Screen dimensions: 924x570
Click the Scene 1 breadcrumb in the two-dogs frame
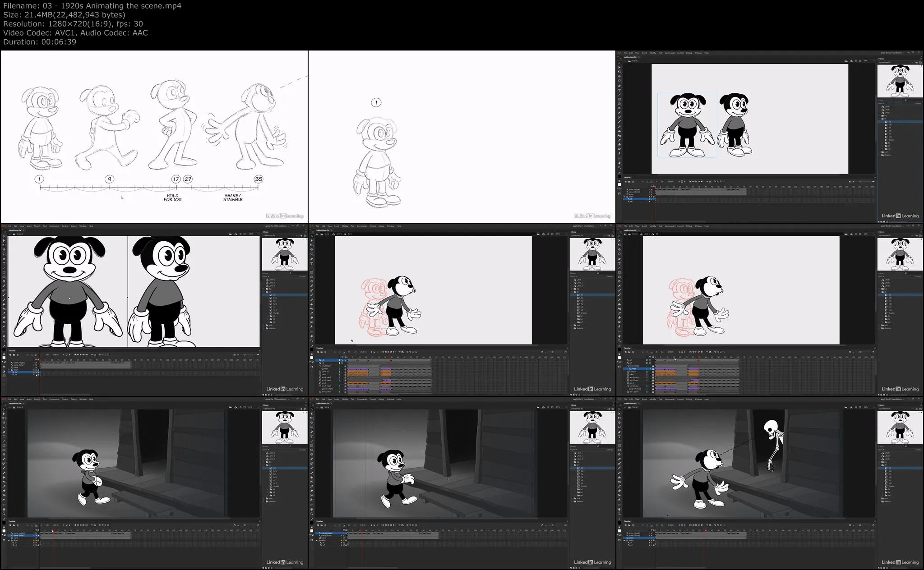click(x=635, y=61)
